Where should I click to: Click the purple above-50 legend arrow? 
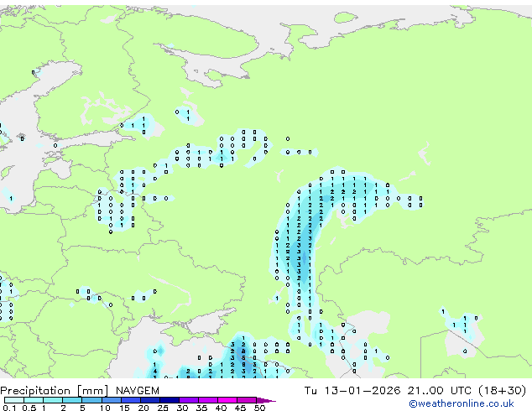click(x=266, y=400)
